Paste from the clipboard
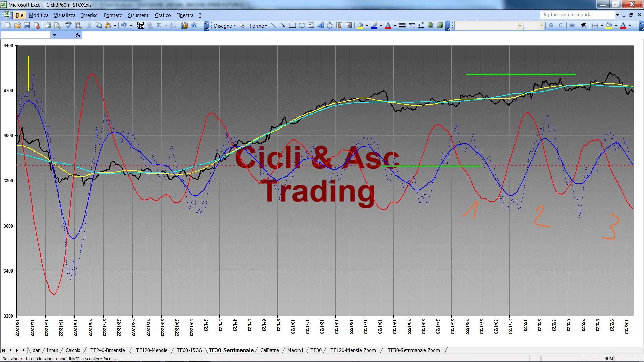Screen dimensions: 644x362 108,25
